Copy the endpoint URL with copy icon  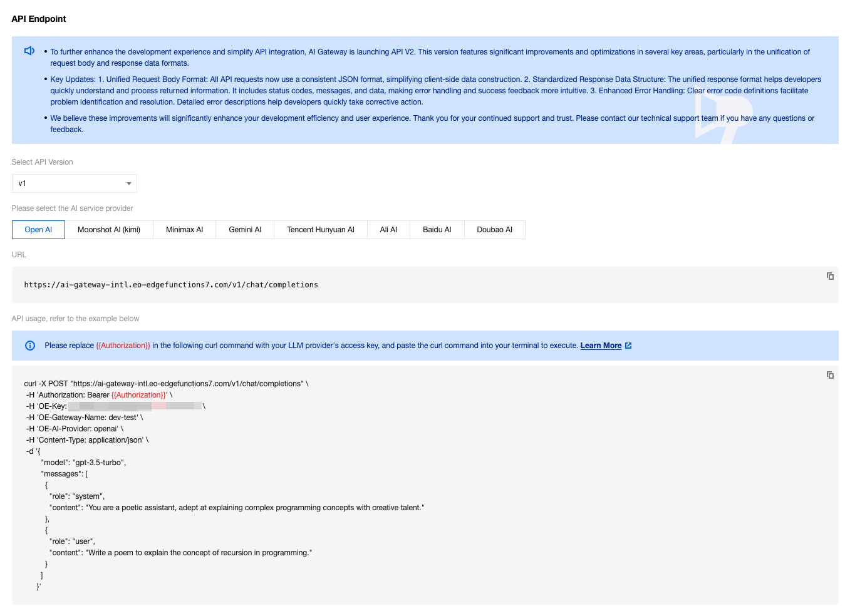pos(829,276)
